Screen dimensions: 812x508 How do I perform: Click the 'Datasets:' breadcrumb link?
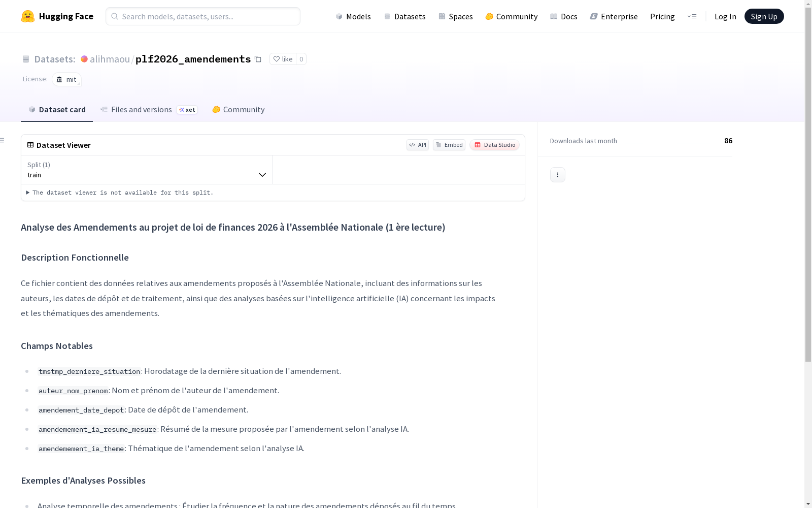54,59
